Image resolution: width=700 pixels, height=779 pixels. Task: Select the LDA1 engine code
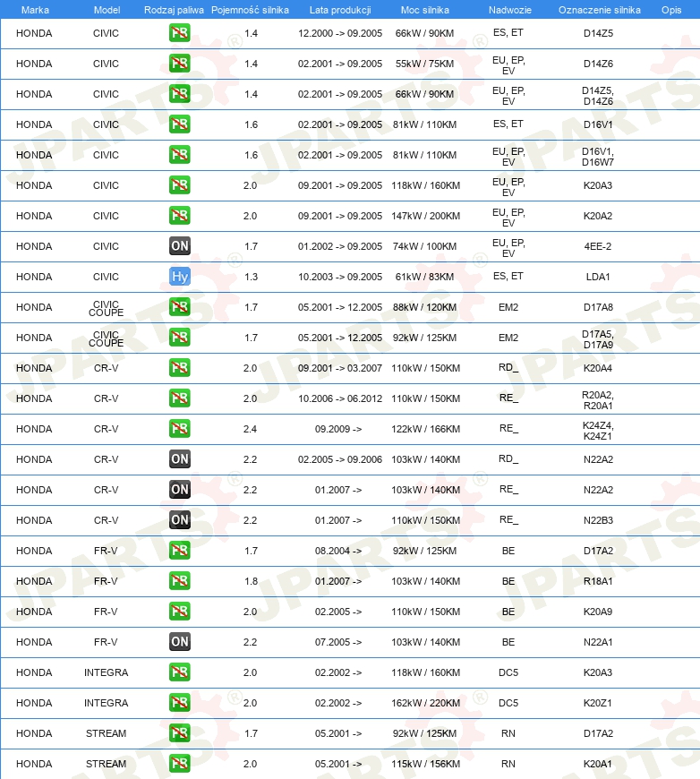[598, 277]
